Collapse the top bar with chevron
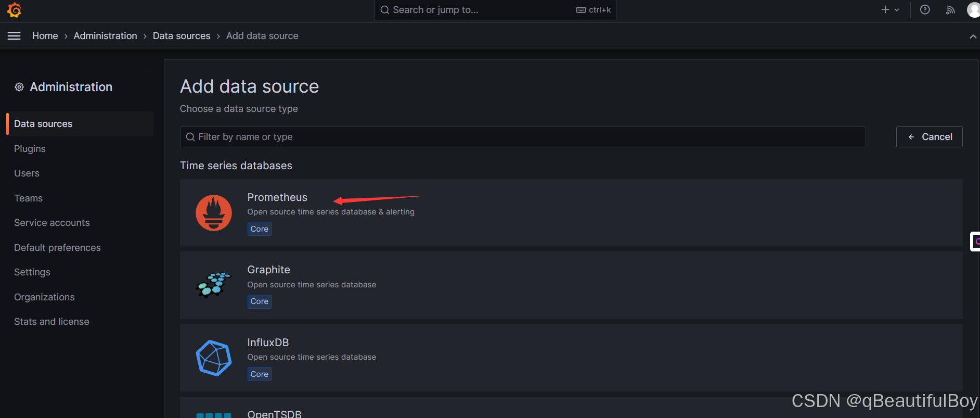 tap(973, 36)
